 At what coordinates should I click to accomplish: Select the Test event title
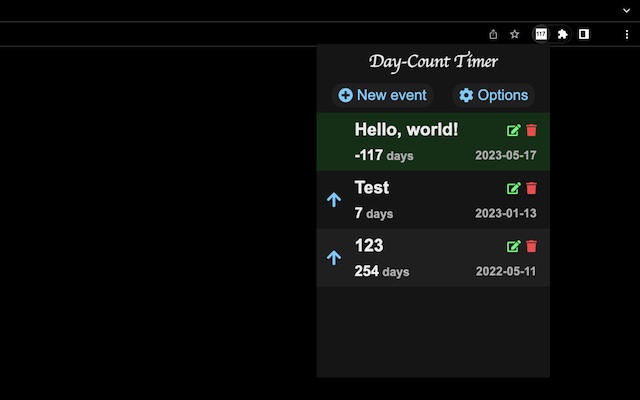371,187
